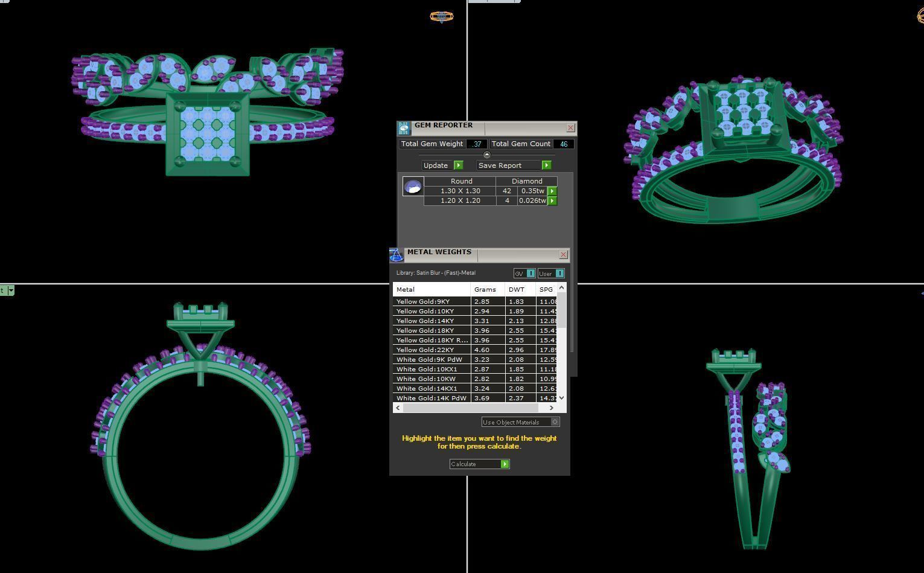Open the bottom-left viewport title dropdown arrow

point(11,291)
